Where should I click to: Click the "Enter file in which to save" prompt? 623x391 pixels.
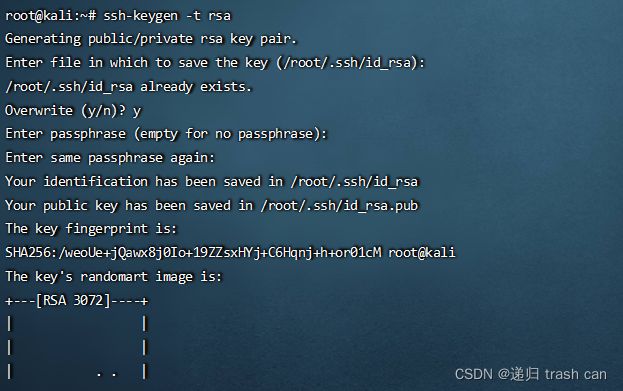click(x=137, y=63)
